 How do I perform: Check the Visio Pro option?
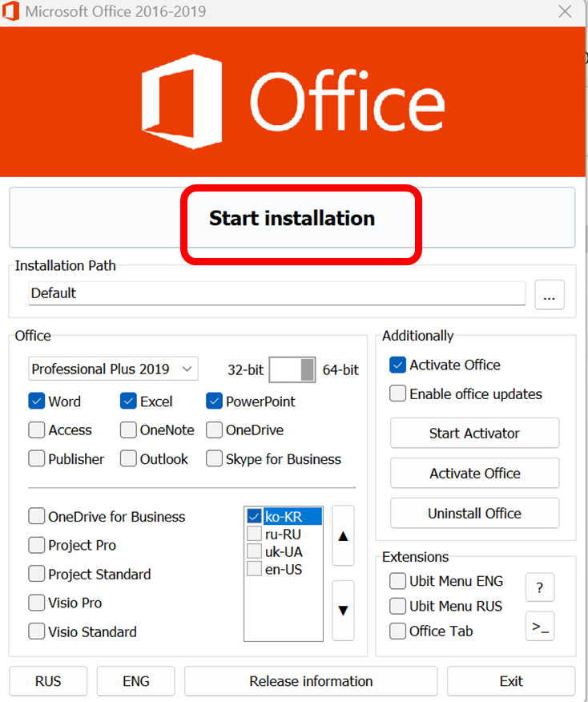click(37, 603)
